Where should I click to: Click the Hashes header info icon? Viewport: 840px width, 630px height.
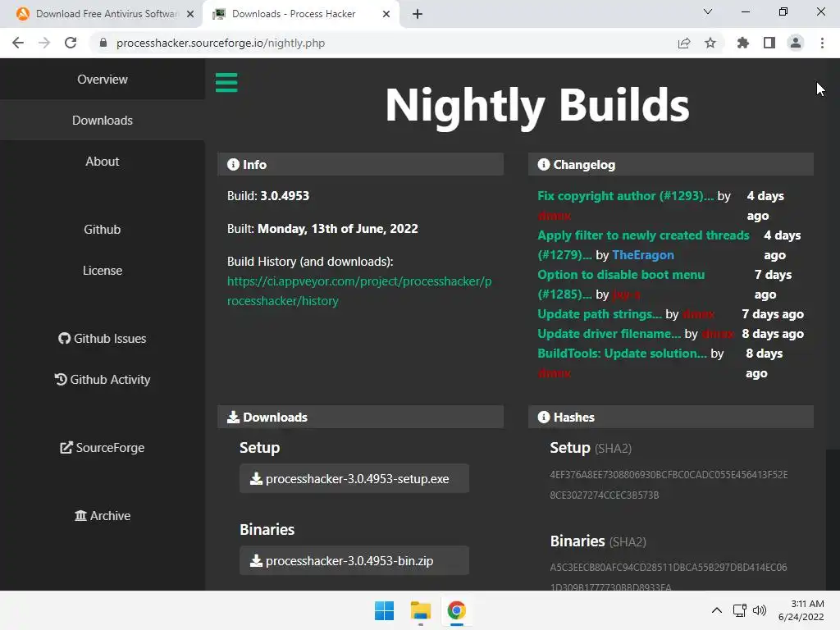coord(544,417)
